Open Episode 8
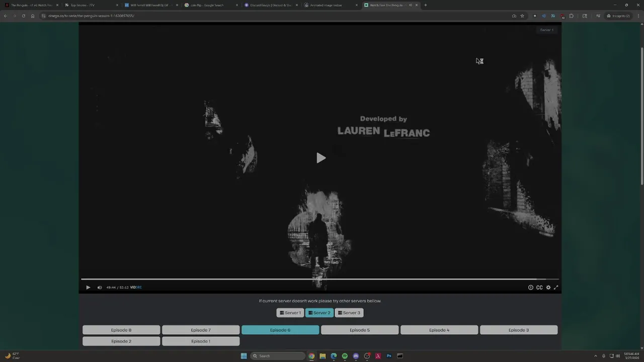The height and width of the screenshot is (362, 644). pyautogui.click(x=121, y=330)
